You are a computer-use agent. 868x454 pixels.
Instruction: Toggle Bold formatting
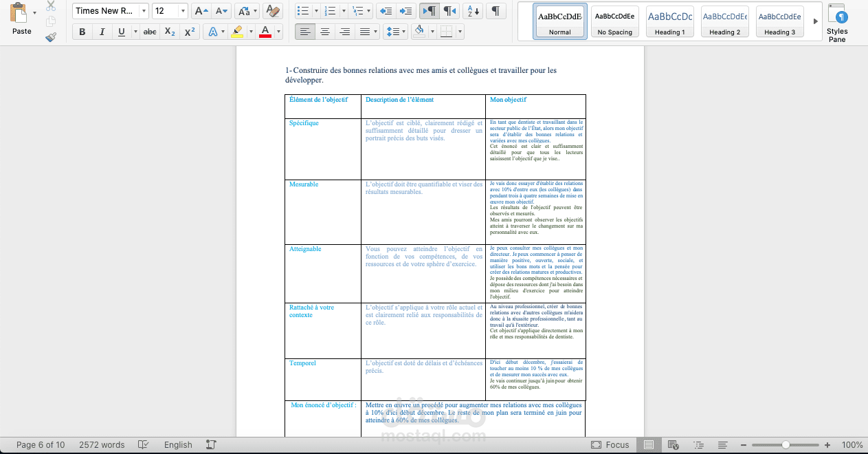pos(82,32)
